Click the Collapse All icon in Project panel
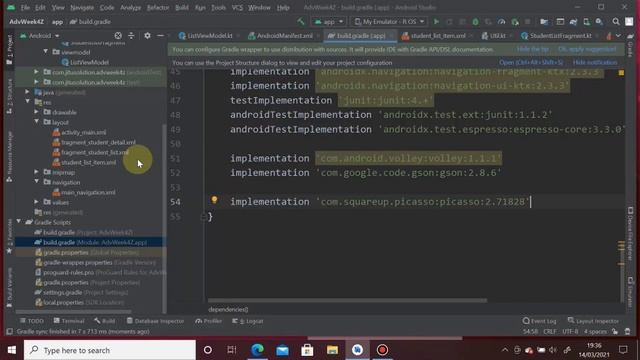The image size is (640, 360). (131, 36)
